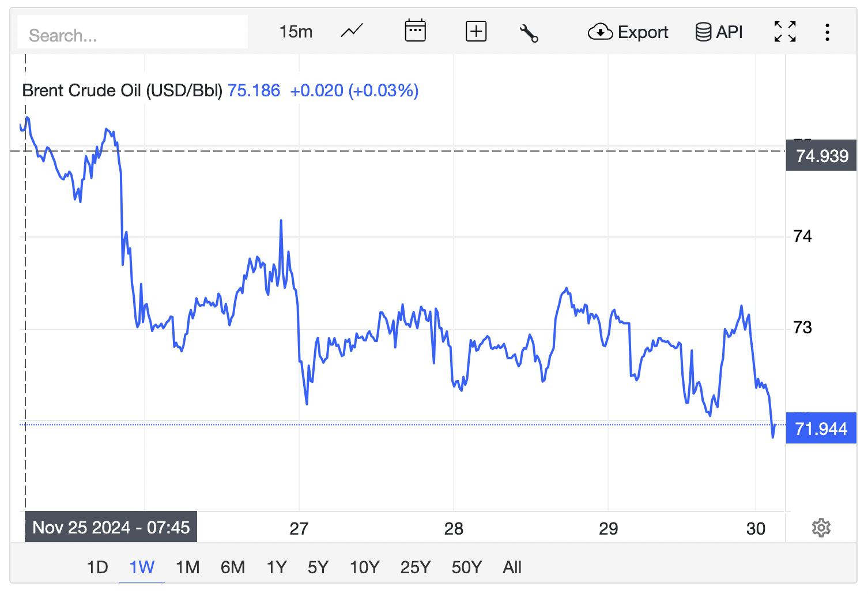The height and width of the screenshot is (594, 868).
Task: Click the Nov 25 2024 - 07:45 date label
Action: tap(111, 527)
